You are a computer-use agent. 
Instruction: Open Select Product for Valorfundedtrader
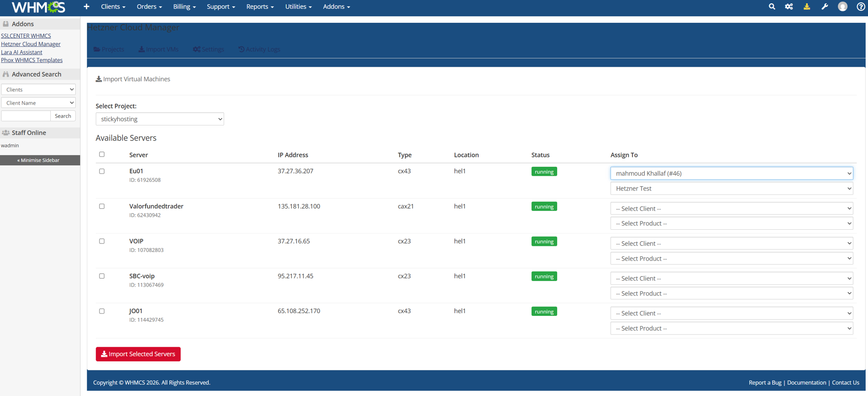[732, 224]
